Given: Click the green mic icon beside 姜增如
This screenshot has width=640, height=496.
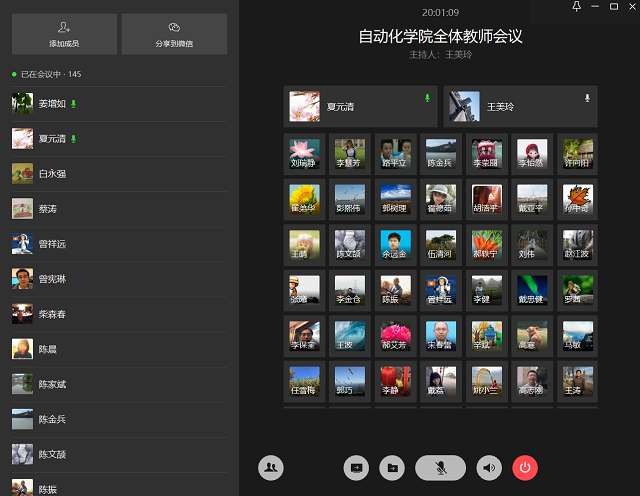Looking at the screenshot, I should (x=74, y=103).
